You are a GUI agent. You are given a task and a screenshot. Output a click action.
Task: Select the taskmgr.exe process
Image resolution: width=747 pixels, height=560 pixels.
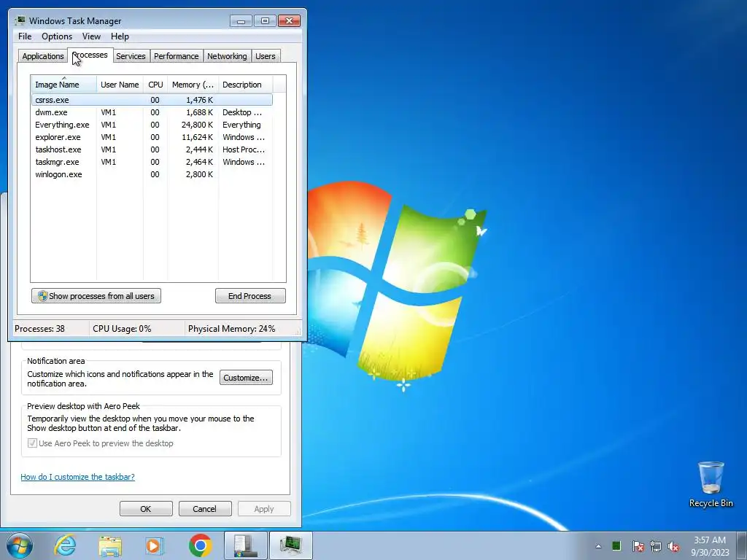click(x=152, y=162)
